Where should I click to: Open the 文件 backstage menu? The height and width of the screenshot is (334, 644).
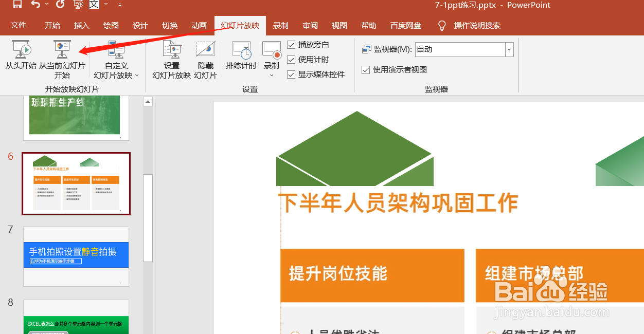pyautogui.click(x=19, y=25)
